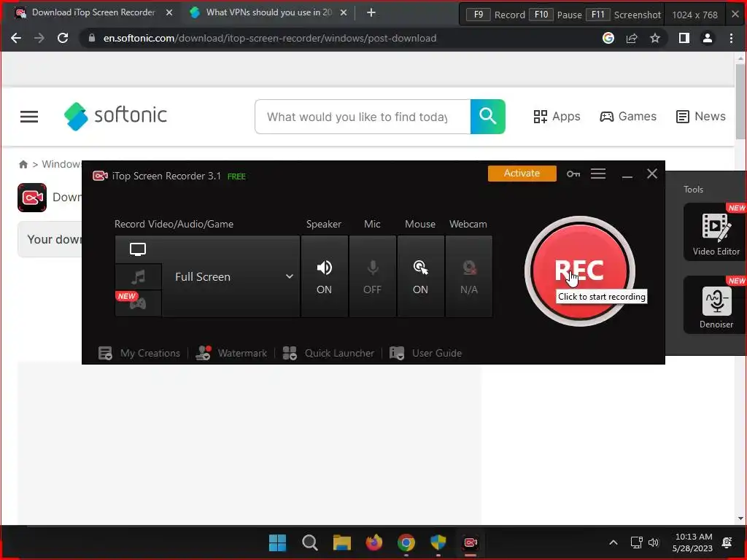Open iTop Recorder hamburger menu
This screenshot has width=747, height=560.
[598, 174]
